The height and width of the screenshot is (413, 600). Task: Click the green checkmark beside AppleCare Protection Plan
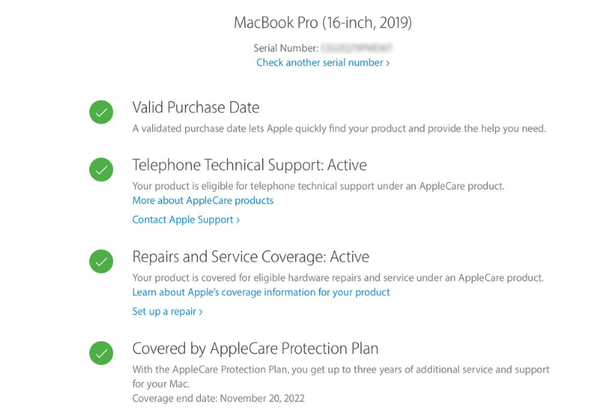point(101,352)
